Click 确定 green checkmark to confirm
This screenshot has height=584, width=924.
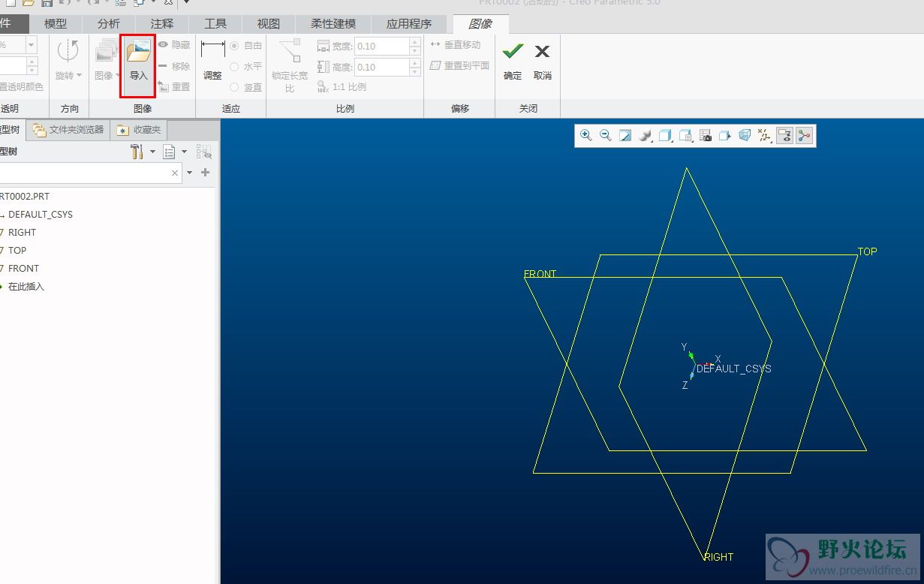coord(513,62)
